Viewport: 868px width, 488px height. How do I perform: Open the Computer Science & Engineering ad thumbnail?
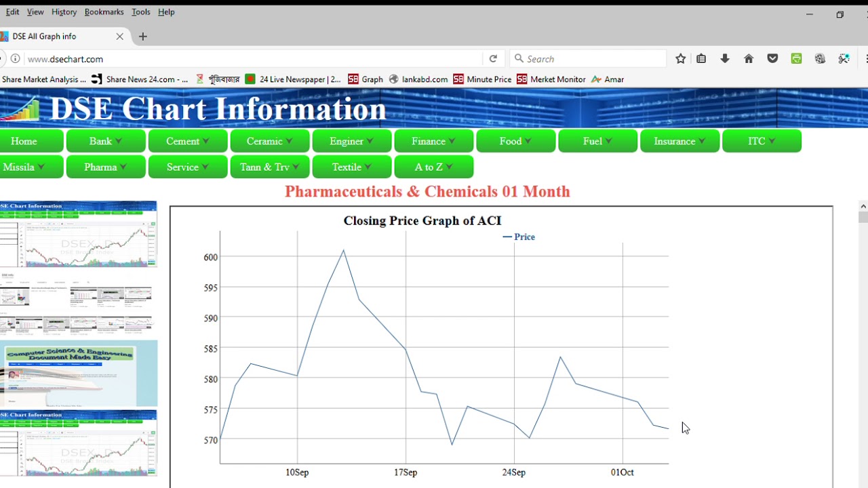click(x=79, y=373)
